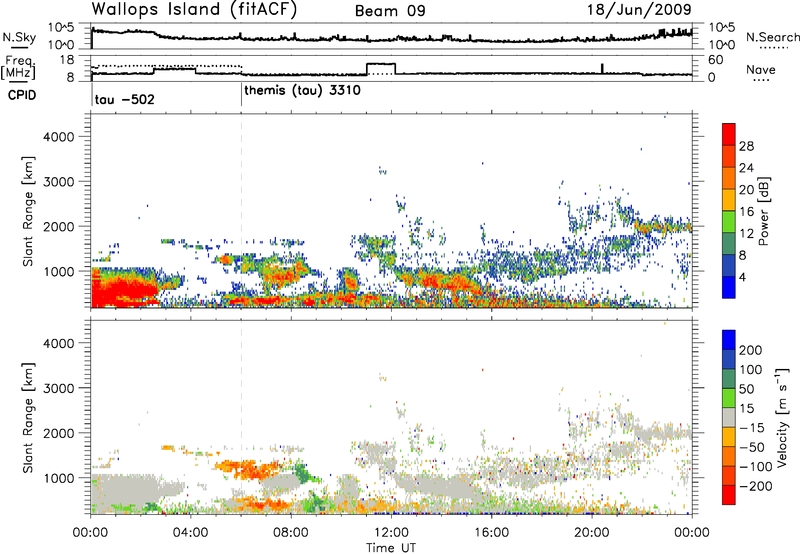The image size is (800, 554).
Task: Click the blue bottom swatch of Power colorbar
Action: click(729, 287)
